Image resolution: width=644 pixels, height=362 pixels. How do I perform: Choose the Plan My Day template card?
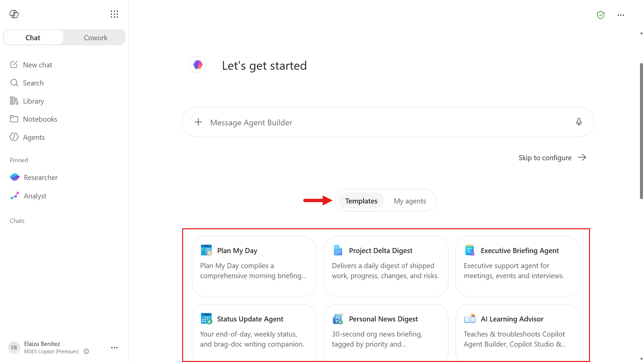tap(254, 266)
